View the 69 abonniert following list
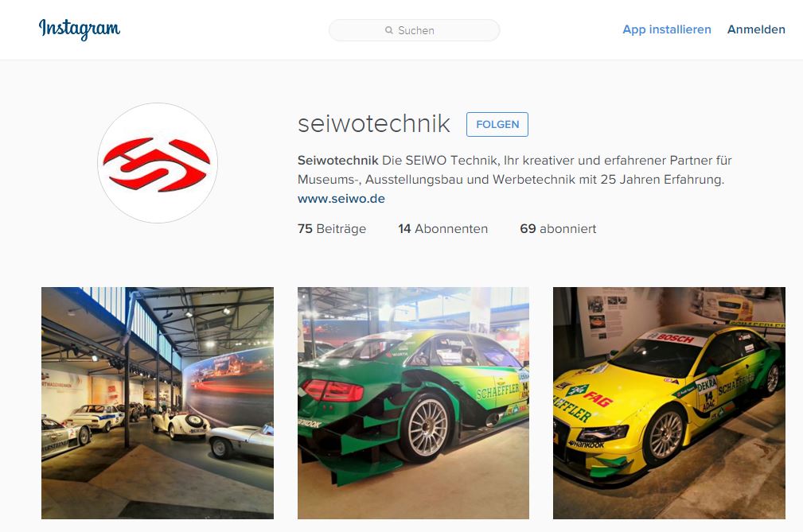803x532 pixels. 558,229
